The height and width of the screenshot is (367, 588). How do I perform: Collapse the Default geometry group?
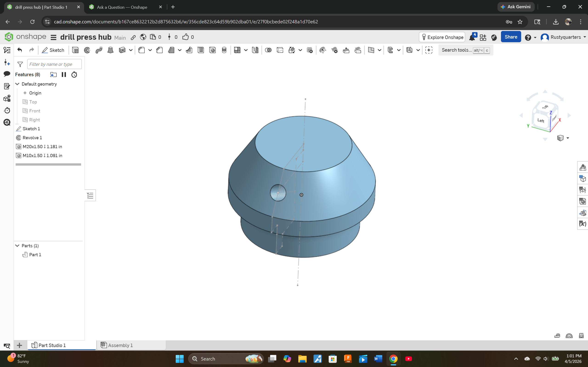click(17, 84)
